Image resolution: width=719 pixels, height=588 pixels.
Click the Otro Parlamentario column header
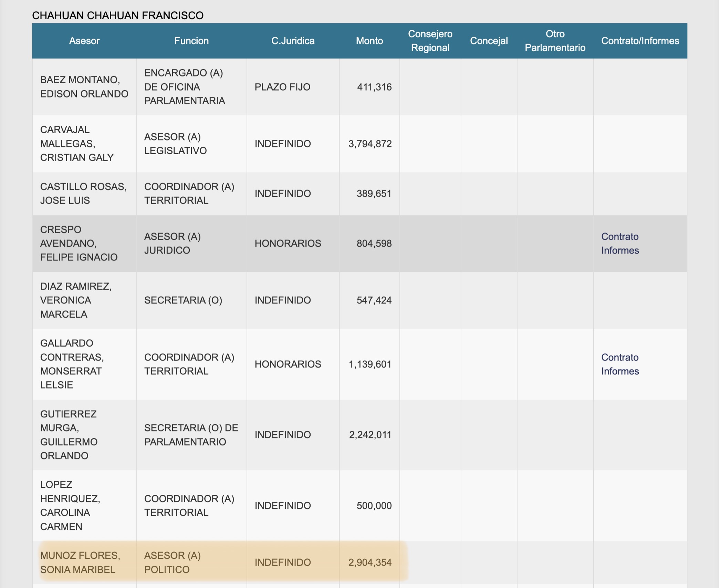pos(555,41)
